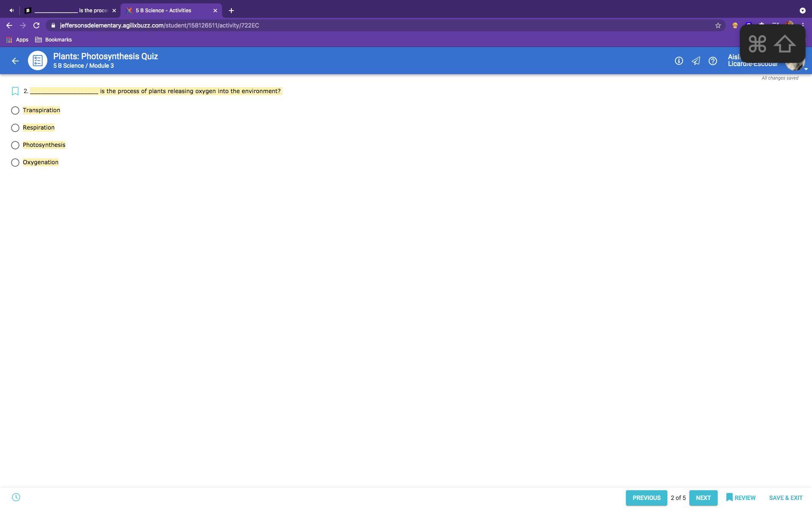Click the PREVIOUS button

[x=646, y=498]
